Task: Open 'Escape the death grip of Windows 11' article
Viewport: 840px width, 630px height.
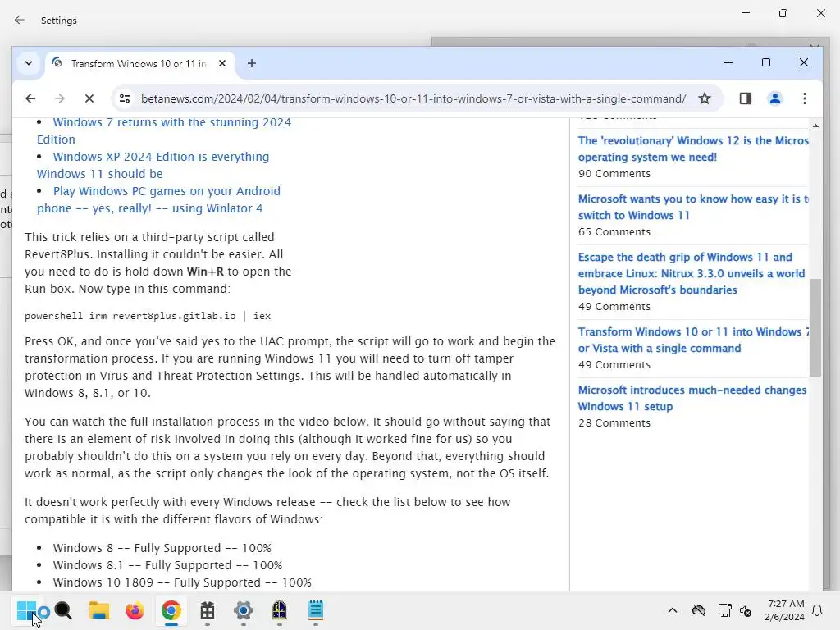Action: [691, 273]
